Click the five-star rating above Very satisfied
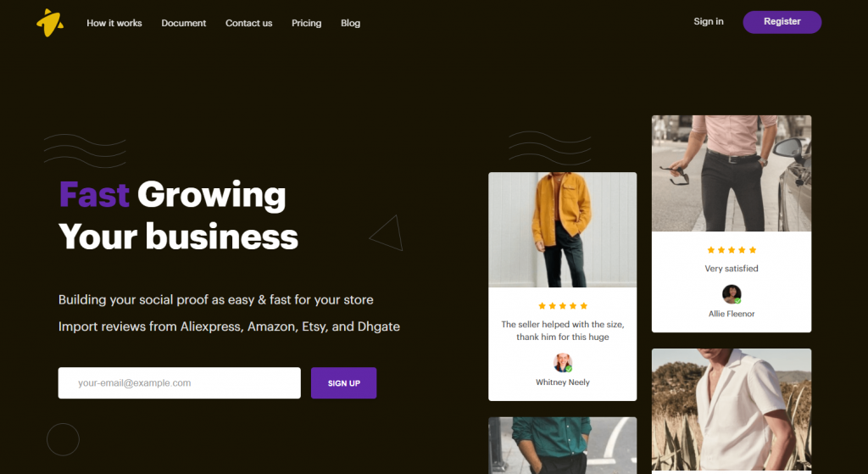 click(x=732, y=250)
